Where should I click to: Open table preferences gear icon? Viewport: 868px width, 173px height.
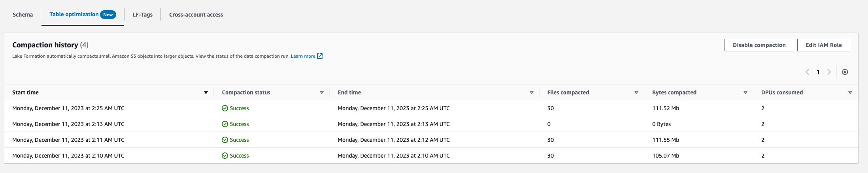[x=845, y=72]
